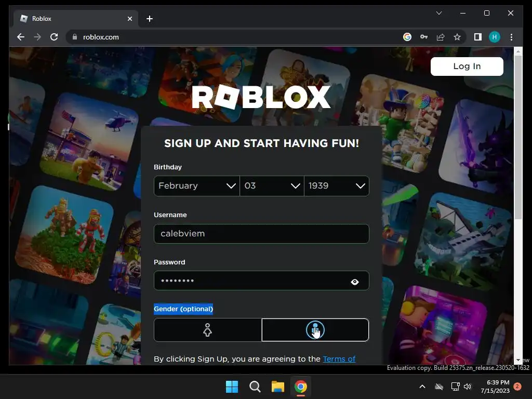Image resolution: width=532 pixels, height=399 pixels.
Task: Click the Password input field
Action: click(x=261, y=281)
